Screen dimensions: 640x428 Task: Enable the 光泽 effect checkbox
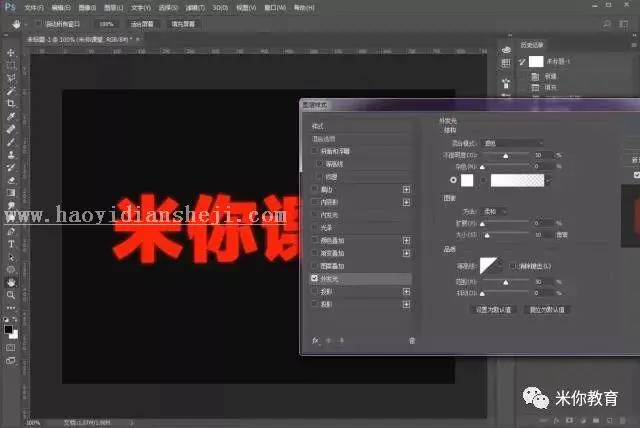pyautogui.click(x=315, y=228)
